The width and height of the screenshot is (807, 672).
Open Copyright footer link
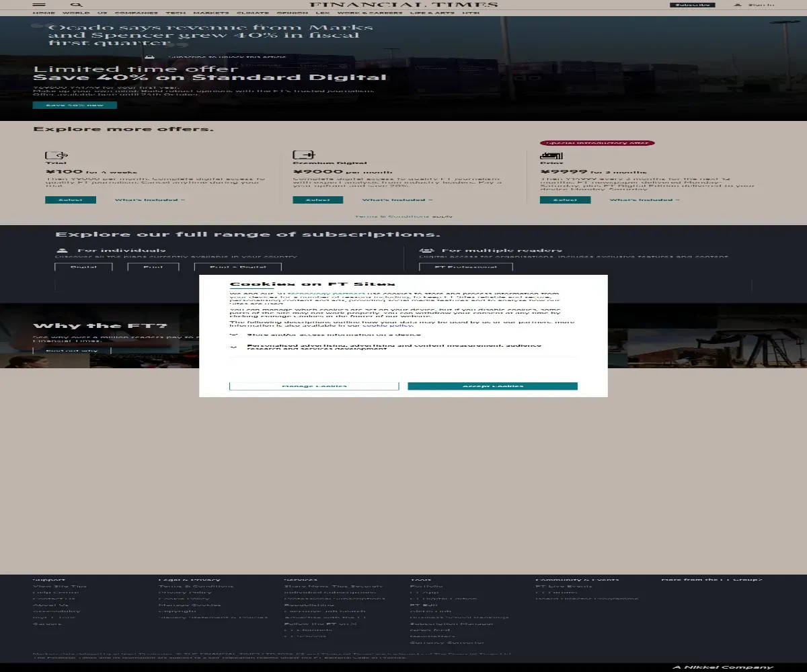178,611
